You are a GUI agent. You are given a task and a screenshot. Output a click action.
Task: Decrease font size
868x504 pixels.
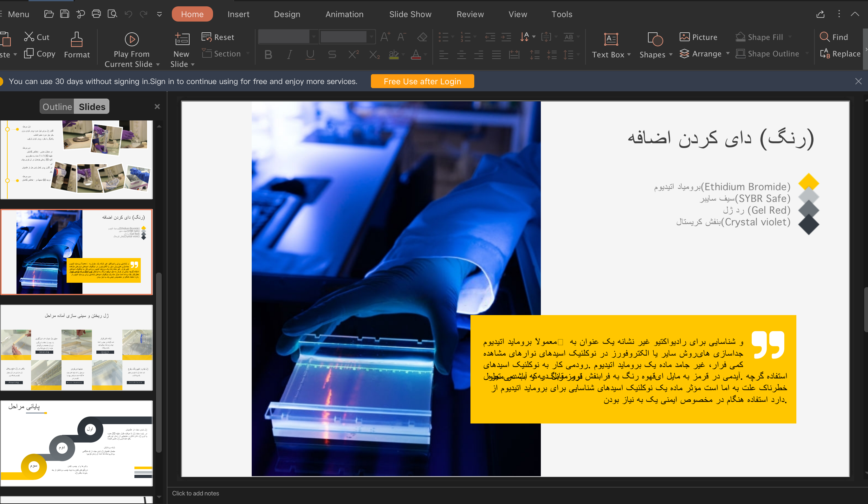click(x=402, y=37)
